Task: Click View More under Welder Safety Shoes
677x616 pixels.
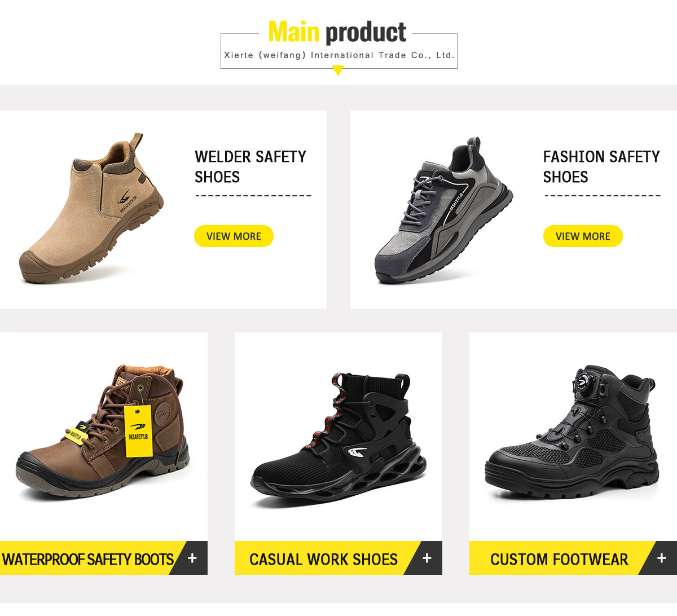Action: (x=234, y=236)
